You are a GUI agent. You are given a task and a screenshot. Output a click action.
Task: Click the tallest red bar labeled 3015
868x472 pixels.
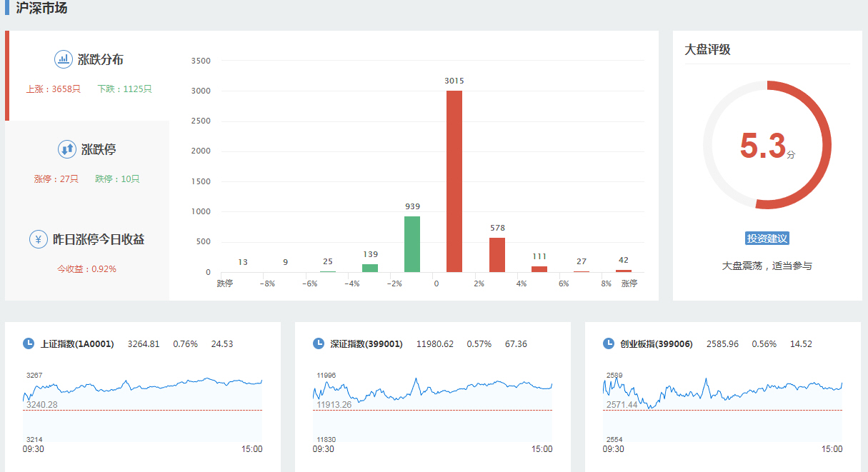(454, 181)
